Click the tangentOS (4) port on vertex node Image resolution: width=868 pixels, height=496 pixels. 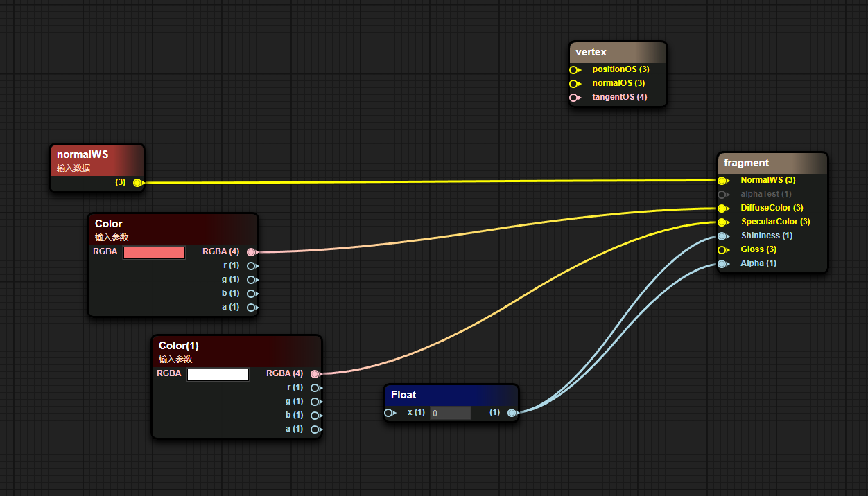[x=575, y=97]
